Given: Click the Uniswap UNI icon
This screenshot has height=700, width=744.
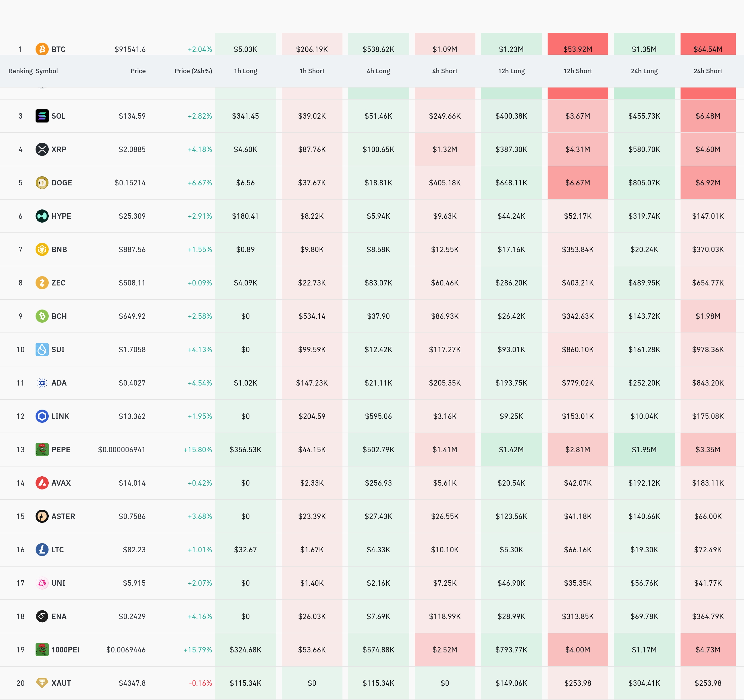Looking at the screenshot, I should click(42, 583).
